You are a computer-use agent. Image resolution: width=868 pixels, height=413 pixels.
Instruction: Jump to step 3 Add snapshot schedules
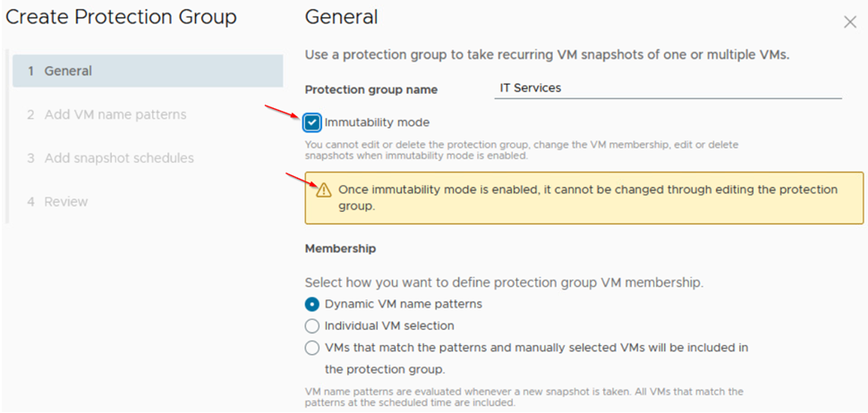(111, 158)
